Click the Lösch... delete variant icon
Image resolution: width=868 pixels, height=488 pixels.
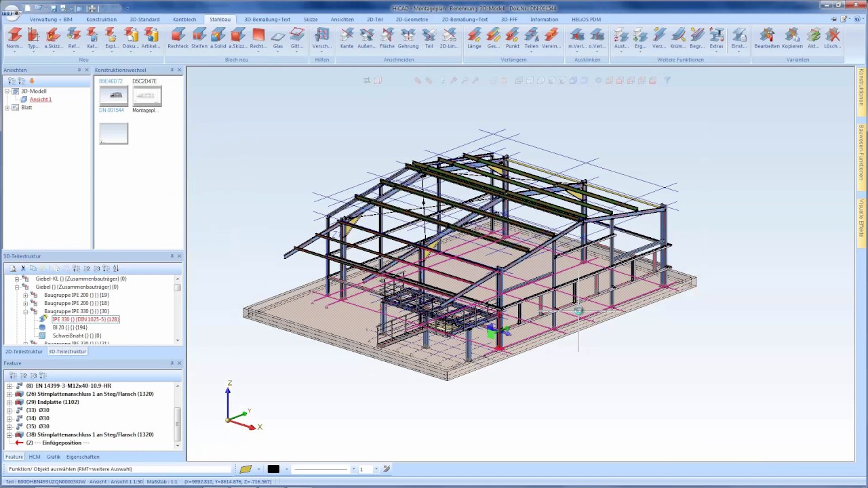[x=833, y=38]
